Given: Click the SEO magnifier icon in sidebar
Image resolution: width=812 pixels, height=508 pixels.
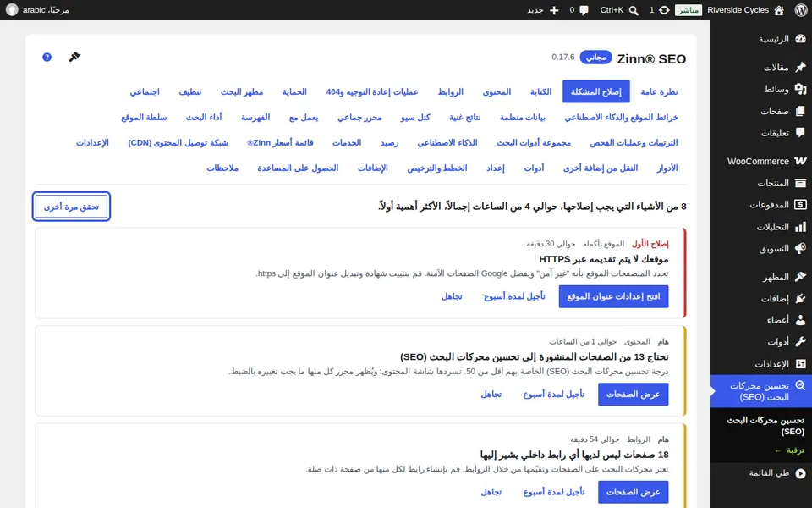Looking at the screenshot, I should click(x=801, y=386).
